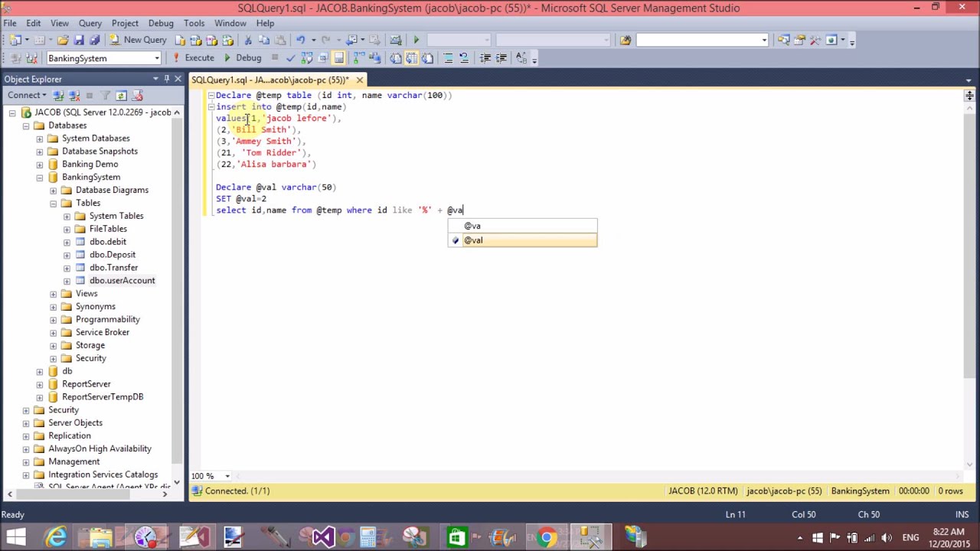The height and width of the screenshot is (551, 980).
Task: Click the Parse checkmark icon
Action: (x=291, y=58)
